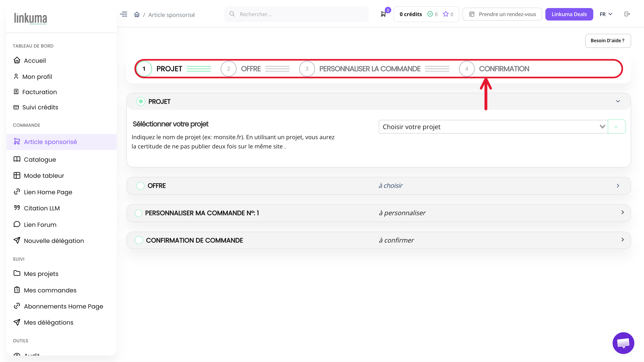Open the FR language dropdown
Image resolution: width=644 pixels, height=362 pixels.
tap(606, 14)
